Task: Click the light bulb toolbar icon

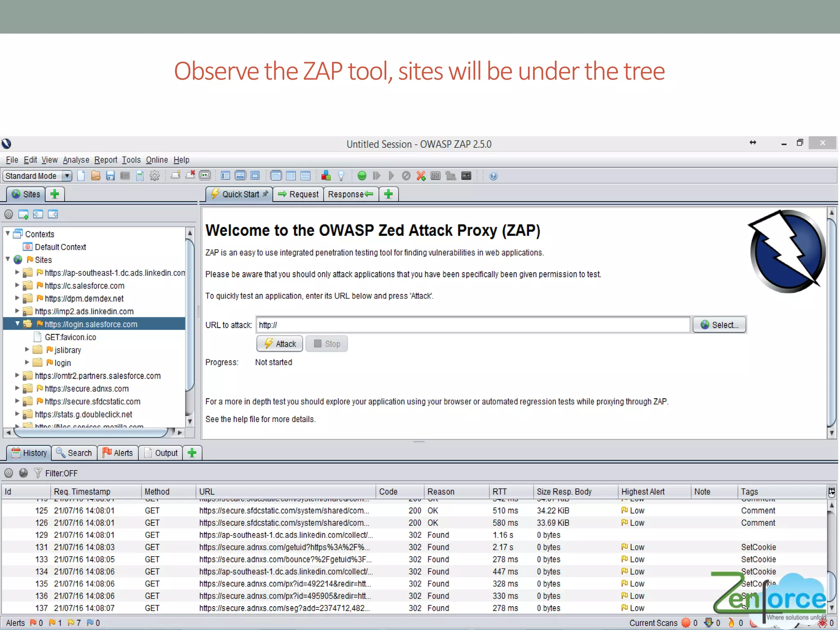Action: coord(341,176)
